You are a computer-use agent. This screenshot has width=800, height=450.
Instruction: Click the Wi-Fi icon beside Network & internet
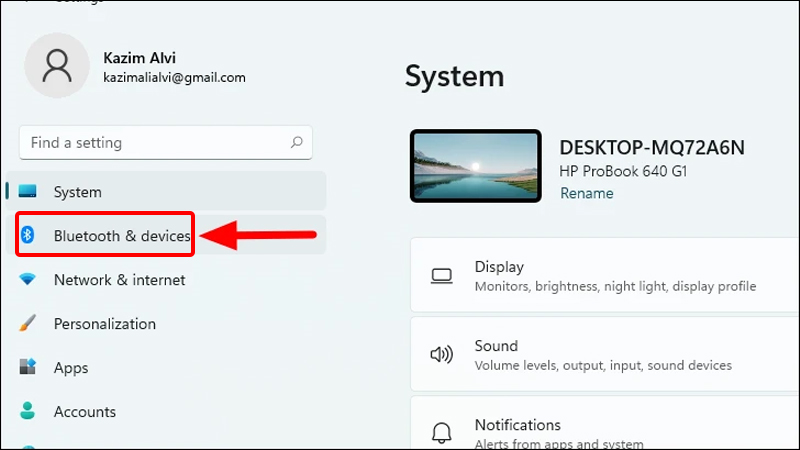coord(28,280)
